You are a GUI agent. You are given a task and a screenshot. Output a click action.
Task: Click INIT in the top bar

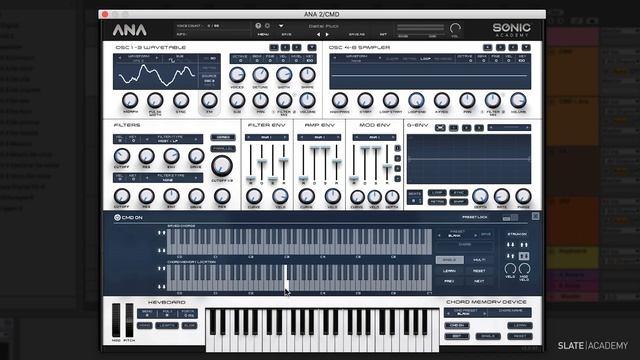(383, 35)
